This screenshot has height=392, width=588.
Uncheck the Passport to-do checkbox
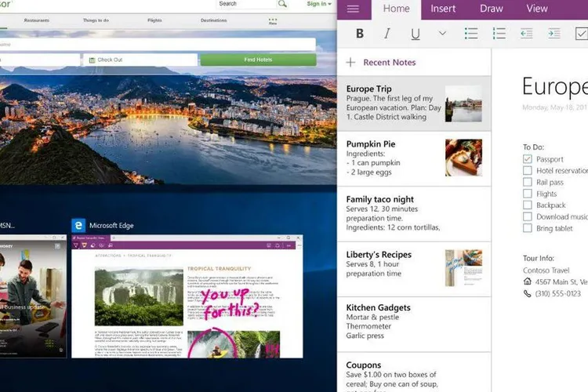pos(528,159)
